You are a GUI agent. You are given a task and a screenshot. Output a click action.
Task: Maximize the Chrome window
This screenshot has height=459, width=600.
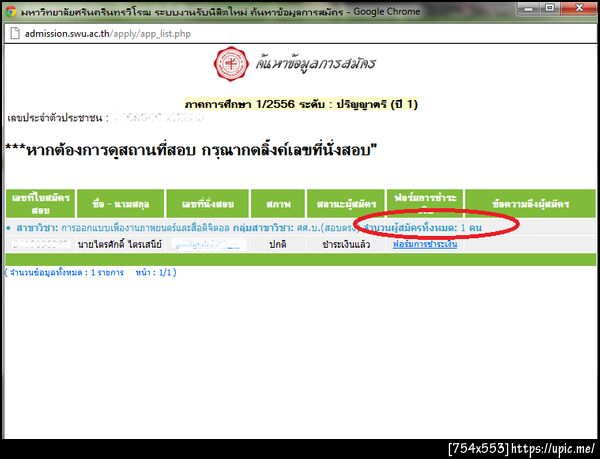(550, 8)
